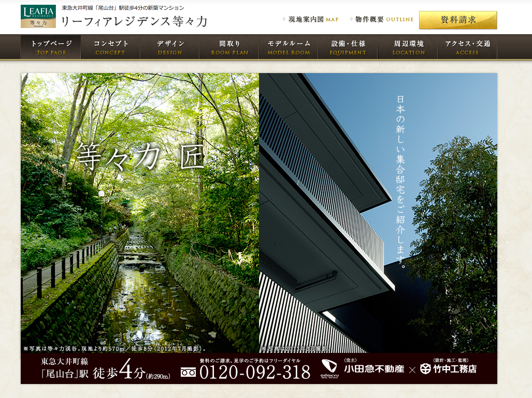Click the arrow icon beside 現地案内図
532x398 pixels.
point(284,19)
